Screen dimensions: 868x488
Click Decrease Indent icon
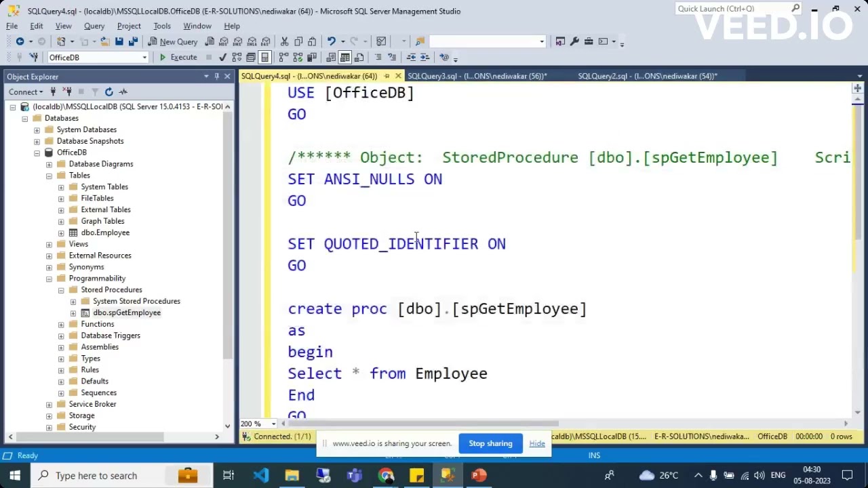coord(411,57)
